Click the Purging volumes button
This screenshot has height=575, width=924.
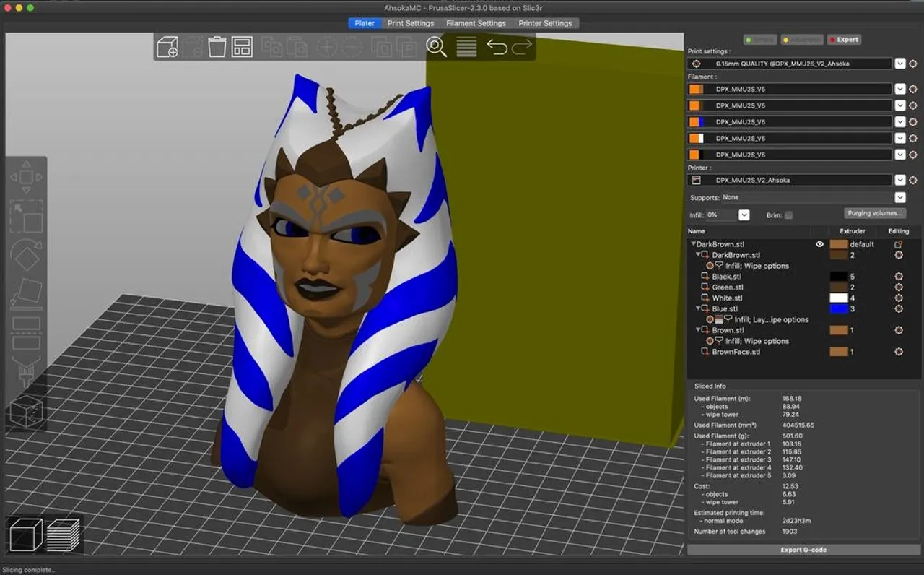coord(875,213)
